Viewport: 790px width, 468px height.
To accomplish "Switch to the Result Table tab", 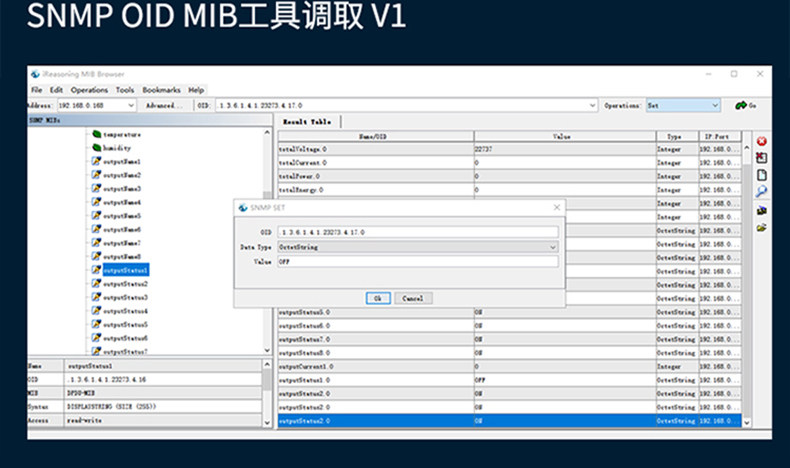I will (307, 121).
